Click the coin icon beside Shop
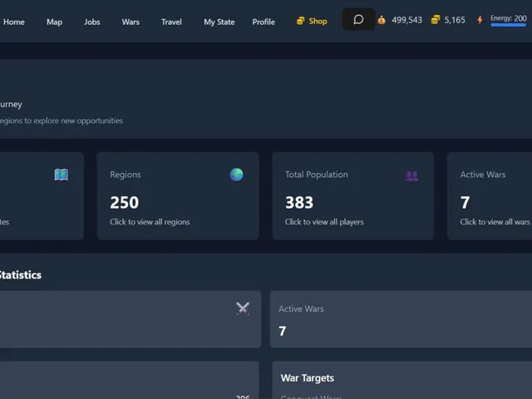The width and height of the screenshot is (532, 399). point(300,21)
